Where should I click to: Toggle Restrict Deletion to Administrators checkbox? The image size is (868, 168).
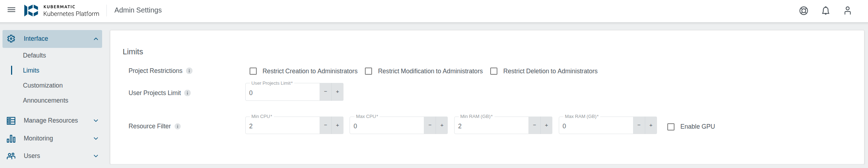coord(494,71)
